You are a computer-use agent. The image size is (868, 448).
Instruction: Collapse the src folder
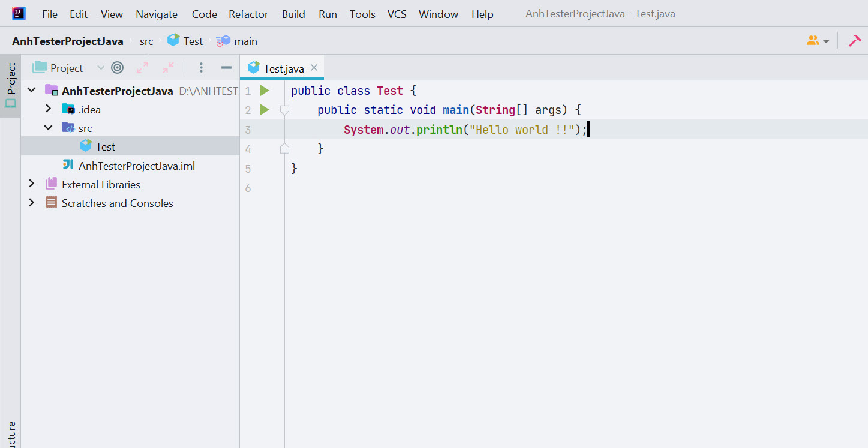click(49, 128)
